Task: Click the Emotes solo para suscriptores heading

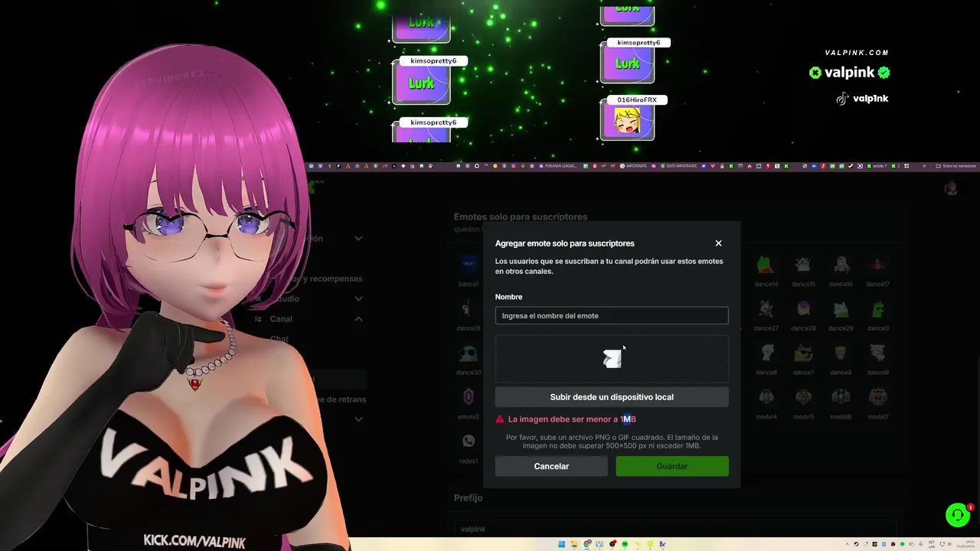Action: pos(521,217)
